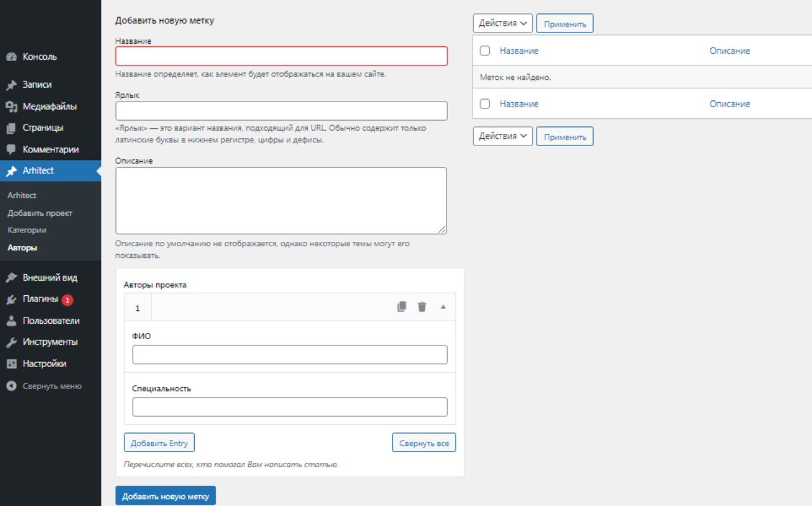This screenshot has width=812, height=506.
Task: Click the Плагины plug icon in sidebar
Action: point(11,299)
